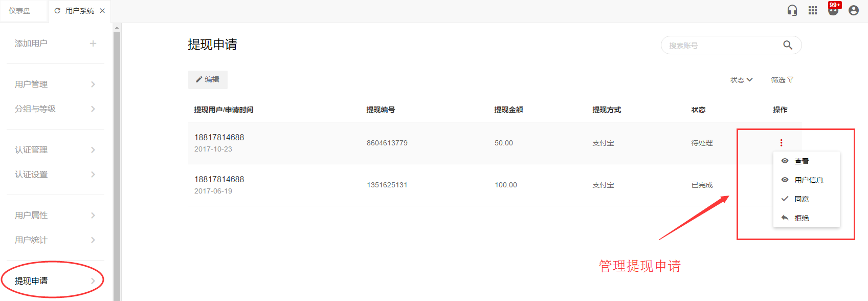This screenshot has height=301, width=868.
Task: Click the sidebar vertical scrollbar
Action: tap(117, 164)
